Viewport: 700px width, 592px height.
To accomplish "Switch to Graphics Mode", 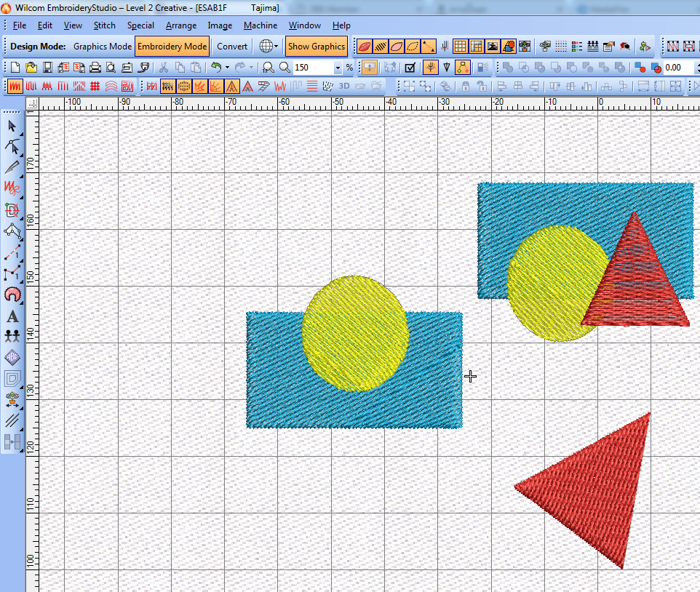I will pyautogui.click(x=102, y=47).
